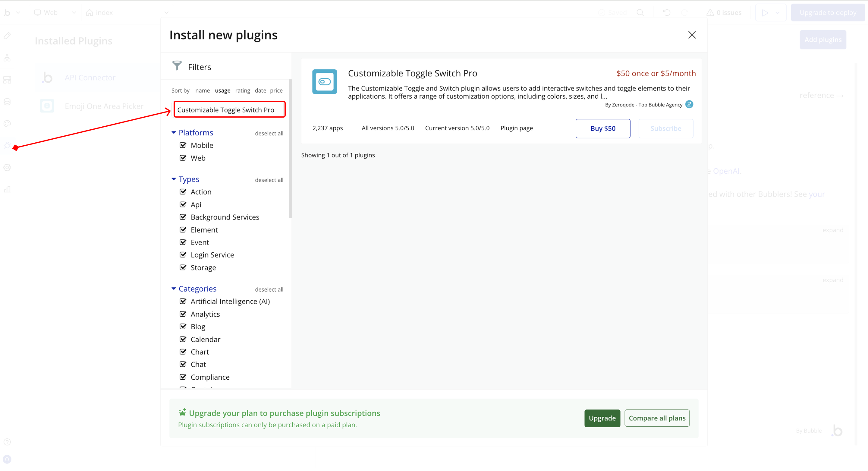
Task: Click the Workflow tab icon in sidebar
Action: [x=7, y=58]
